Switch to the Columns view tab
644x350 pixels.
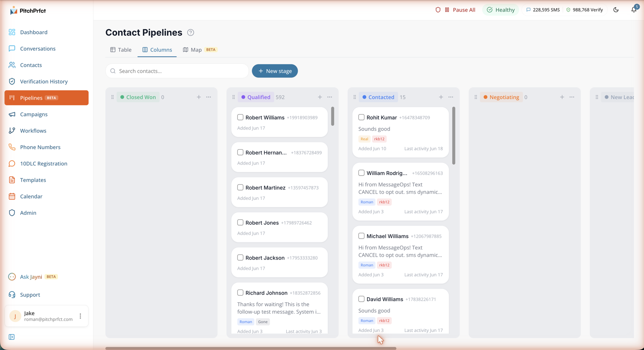[x=157, y=50]
